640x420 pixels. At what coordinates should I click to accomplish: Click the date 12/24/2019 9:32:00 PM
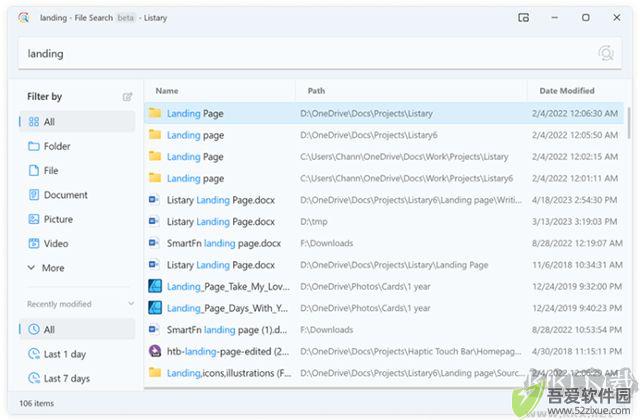pos(577,287)
